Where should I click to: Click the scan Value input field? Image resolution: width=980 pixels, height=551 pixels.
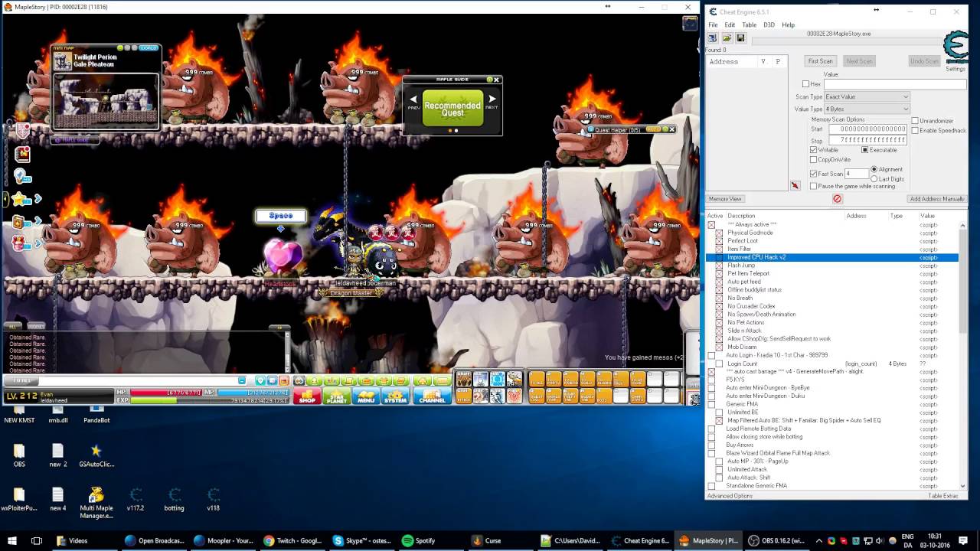[x=894, y=84]
